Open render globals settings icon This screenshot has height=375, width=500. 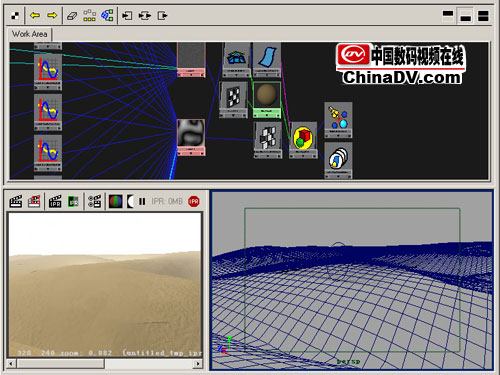pyautogui.click(x=94, y=201)
